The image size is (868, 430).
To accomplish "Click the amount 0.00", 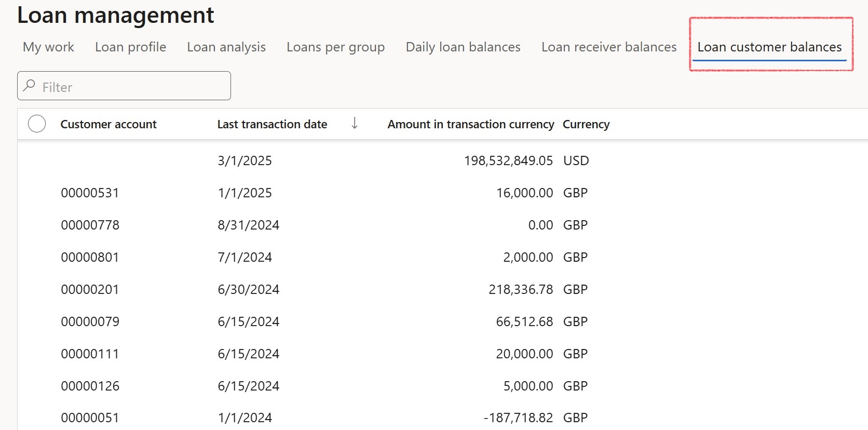I will point(540,225).
